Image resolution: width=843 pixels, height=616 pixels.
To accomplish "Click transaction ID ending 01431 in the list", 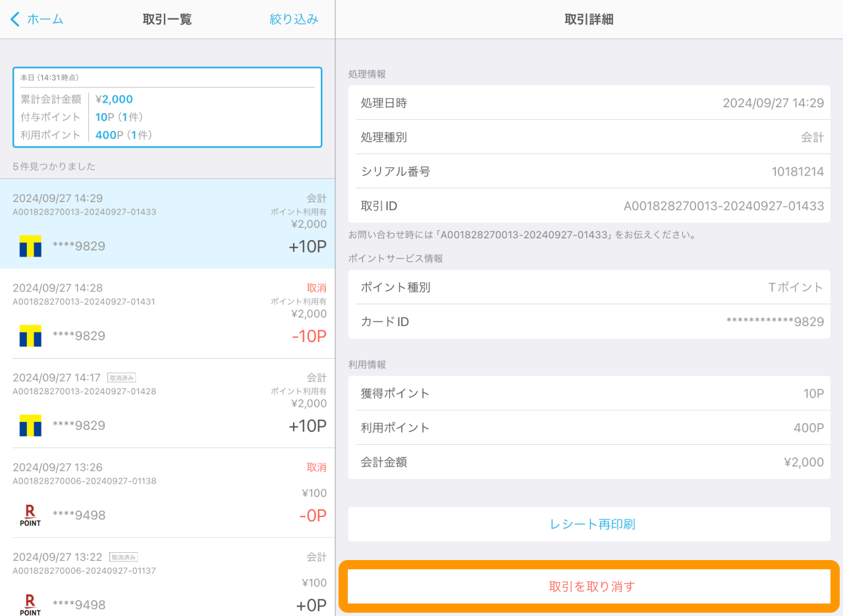I will click(x=84, y=301).
